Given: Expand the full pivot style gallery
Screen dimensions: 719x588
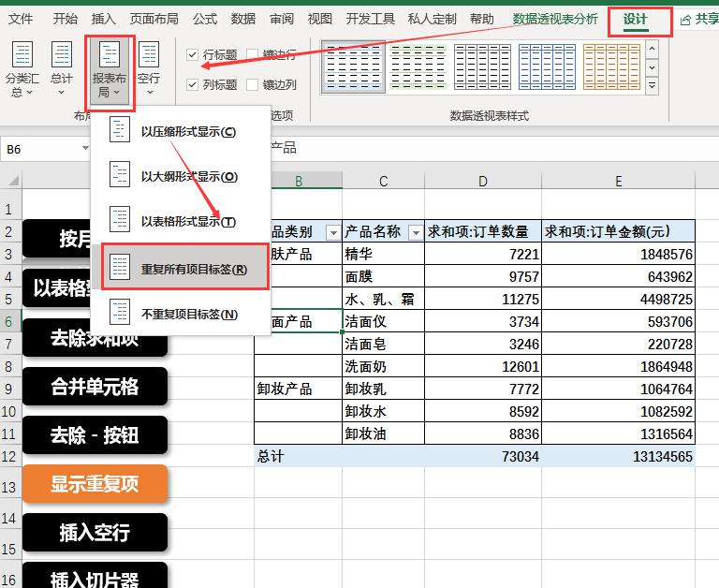Looking at the screenshot, I should pos(652,86).
